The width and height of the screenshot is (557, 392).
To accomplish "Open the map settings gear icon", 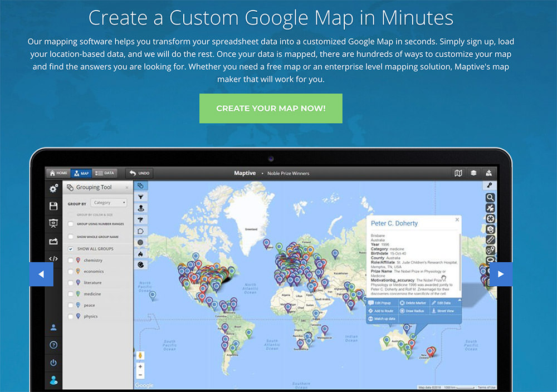I will pyautogui.click(x=53, y=189).
